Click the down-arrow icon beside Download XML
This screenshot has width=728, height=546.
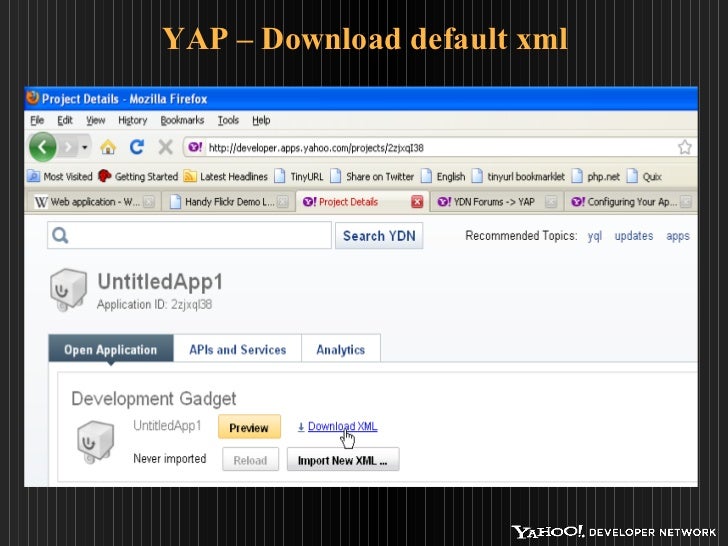click(x=301, y=427)
